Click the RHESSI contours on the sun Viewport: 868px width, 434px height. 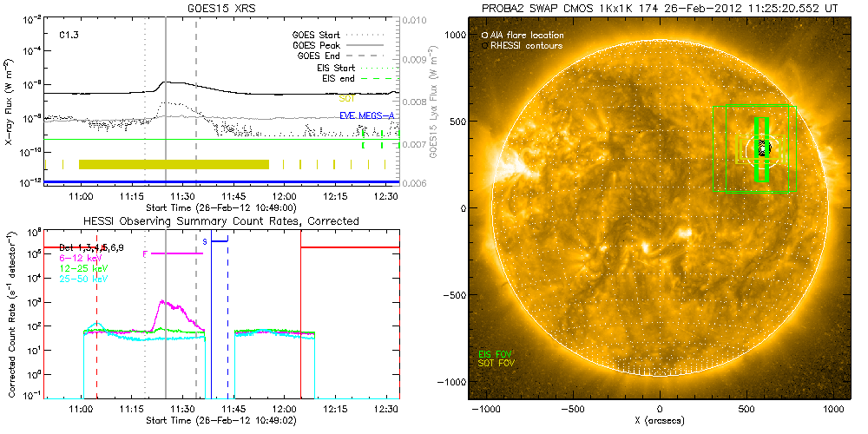pos(763,146)
